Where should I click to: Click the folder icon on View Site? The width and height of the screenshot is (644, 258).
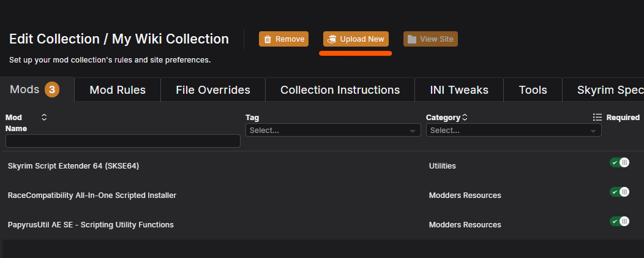coord(412,39)
